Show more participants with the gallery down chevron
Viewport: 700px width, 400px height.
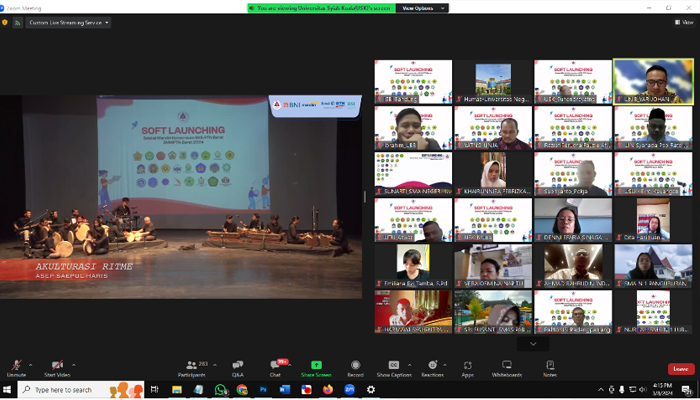pos(532,343)
